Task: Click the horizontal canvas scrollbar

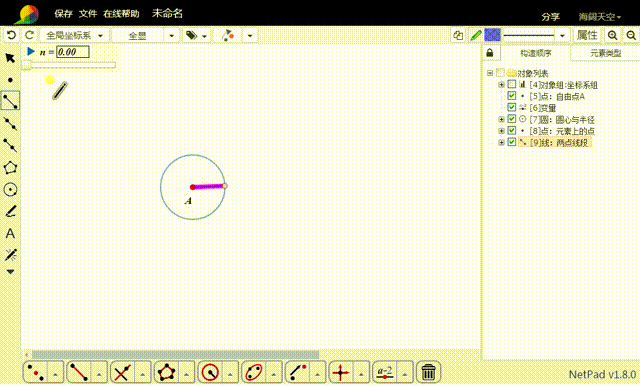Action: click(x=176, y=354)
